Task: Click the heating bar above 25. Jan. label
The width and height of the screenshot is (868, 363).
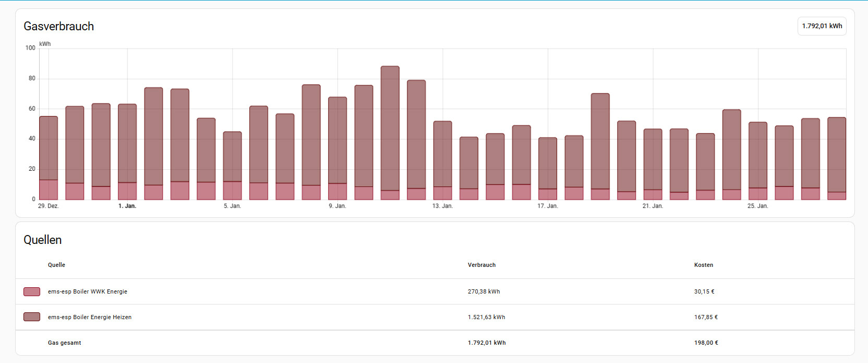Action: click(x=758, y=155)
